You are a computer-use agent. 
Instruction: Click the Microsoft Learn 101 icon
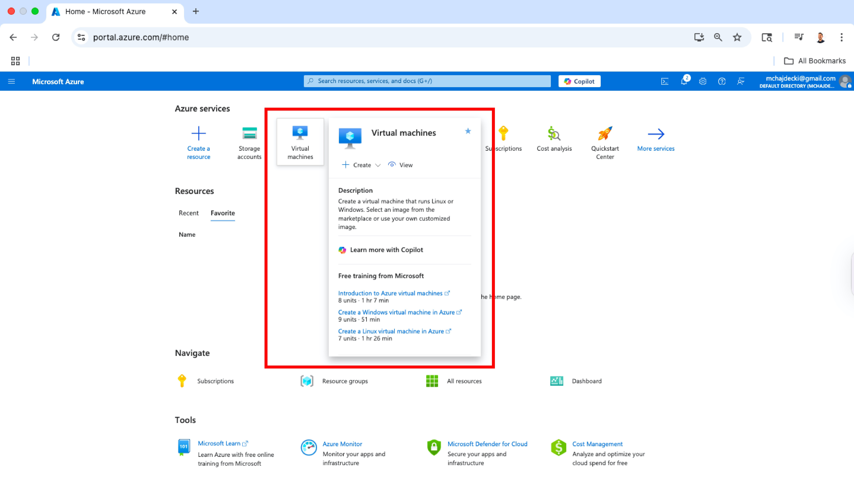(x=184, y=447)
